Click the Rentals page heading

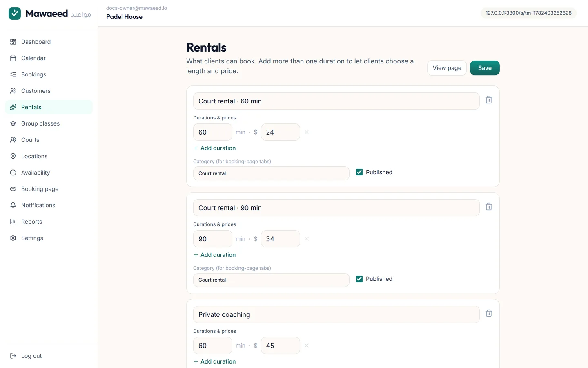[206, 47]
